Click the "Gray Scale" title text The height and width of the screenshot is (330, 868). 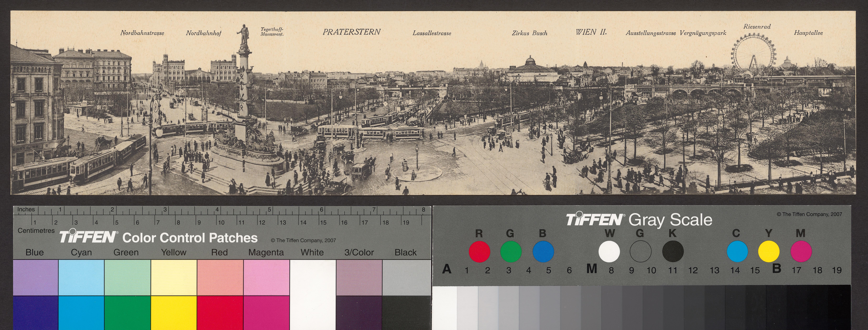pyautogui.click(x=671, y=220)
